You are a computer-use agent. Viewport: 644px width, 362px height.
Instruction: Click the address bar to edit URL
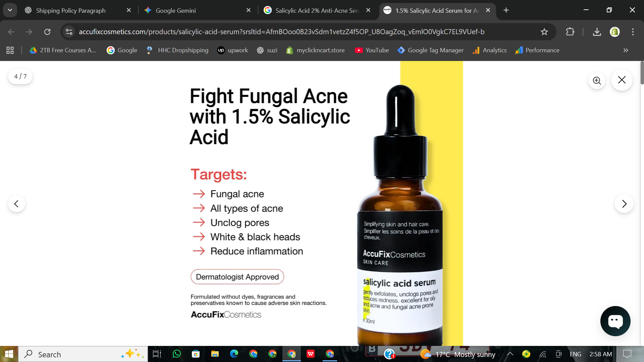tap(302, 32)
